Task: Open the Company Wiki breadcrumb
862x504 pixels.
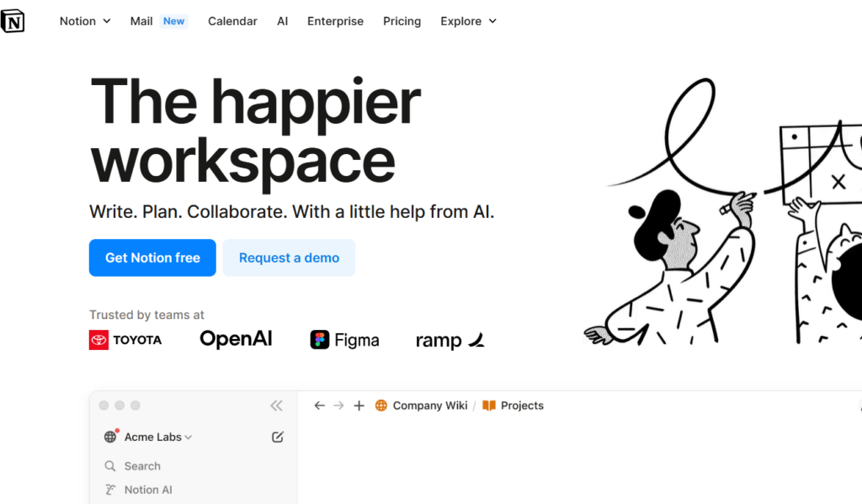Action: coord(429,406)
